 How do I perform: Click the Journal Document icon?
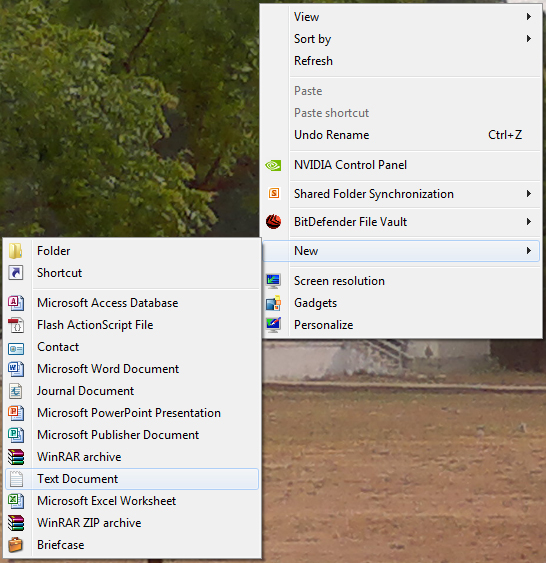click(16, 391)
